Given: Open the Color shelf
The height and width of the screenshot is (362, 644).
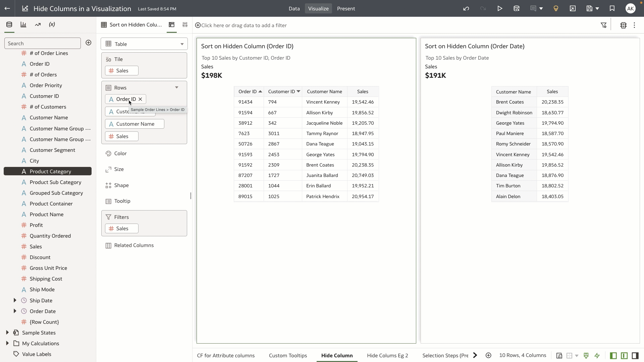Looking at the screenshot, I should 120,153.
